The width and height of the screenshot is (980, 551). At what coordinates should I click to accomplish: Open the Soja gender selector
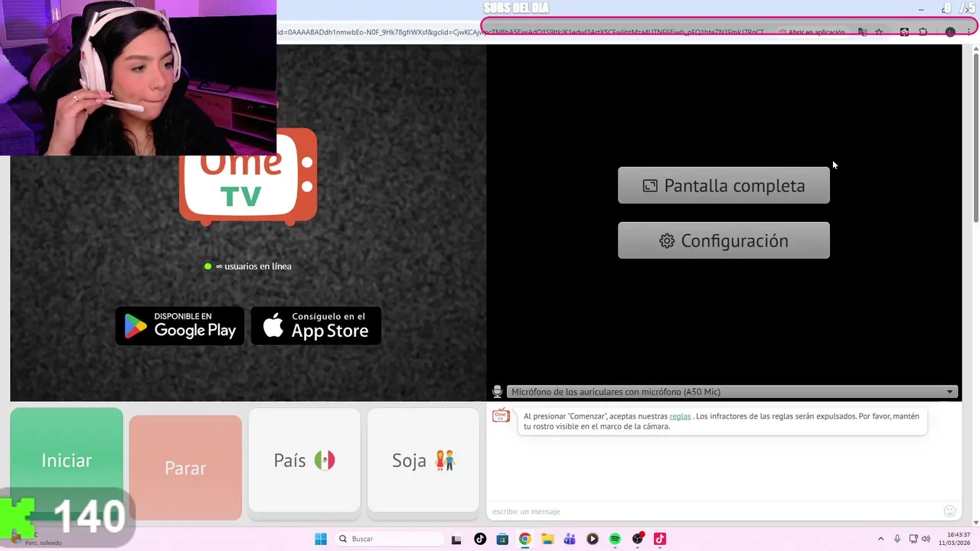pyautogui.click(x=423, y=460)
